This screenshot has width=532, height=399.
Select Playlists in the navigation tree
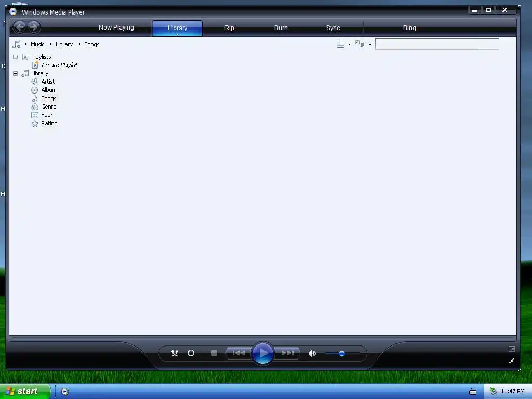tap(41, 57)
